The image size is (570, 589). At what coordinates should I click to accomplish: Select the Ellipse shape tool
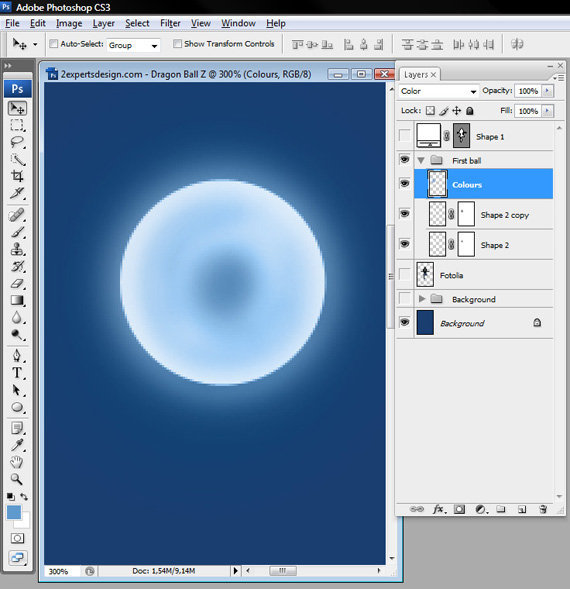17,407
